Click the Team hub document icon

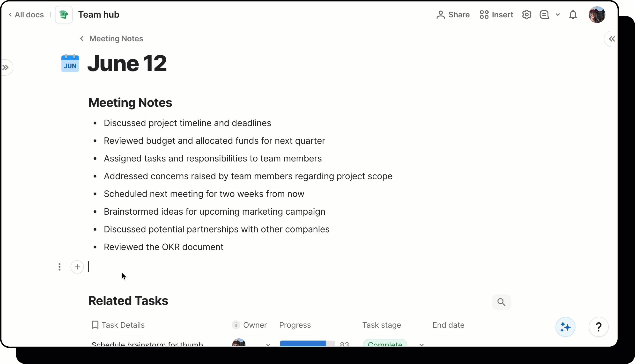[x=64, y=14]
